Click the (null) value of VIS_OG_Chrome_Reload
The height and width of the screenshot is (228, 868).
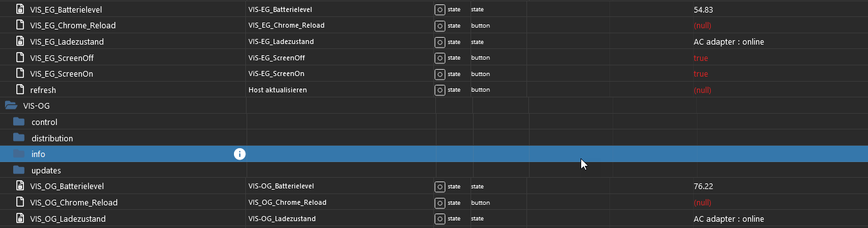point(702,203)
